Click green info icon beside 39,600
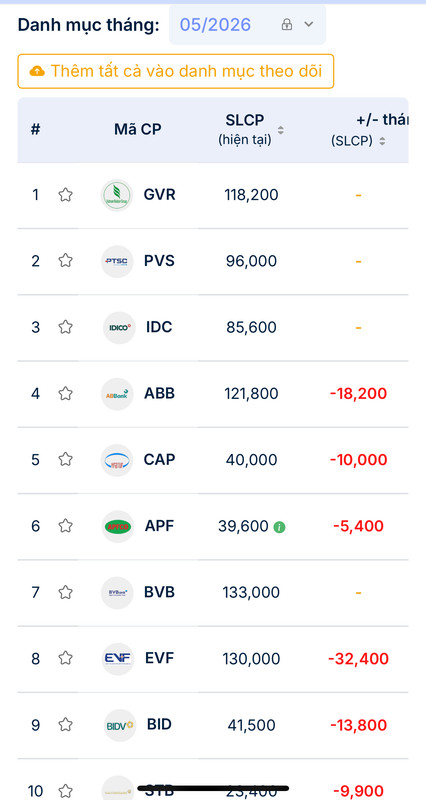 279,527
